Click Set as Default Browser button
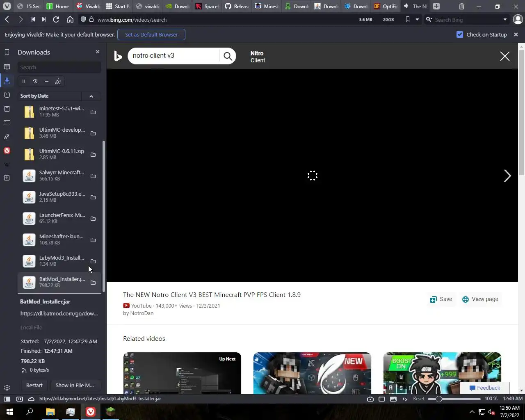The height and width of the screenshot is (420, 525). click(x=151, y=34)
